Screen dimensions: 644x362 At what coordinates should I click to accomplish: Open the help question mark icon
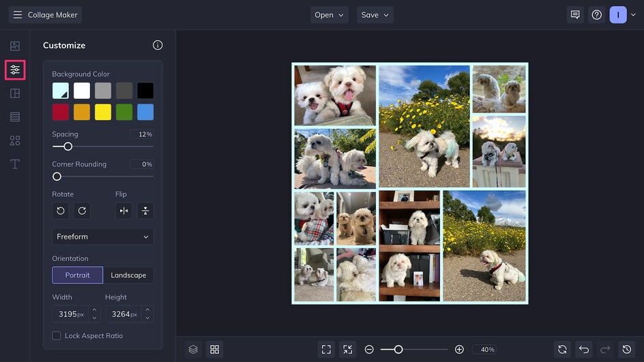tap(596, 15)
